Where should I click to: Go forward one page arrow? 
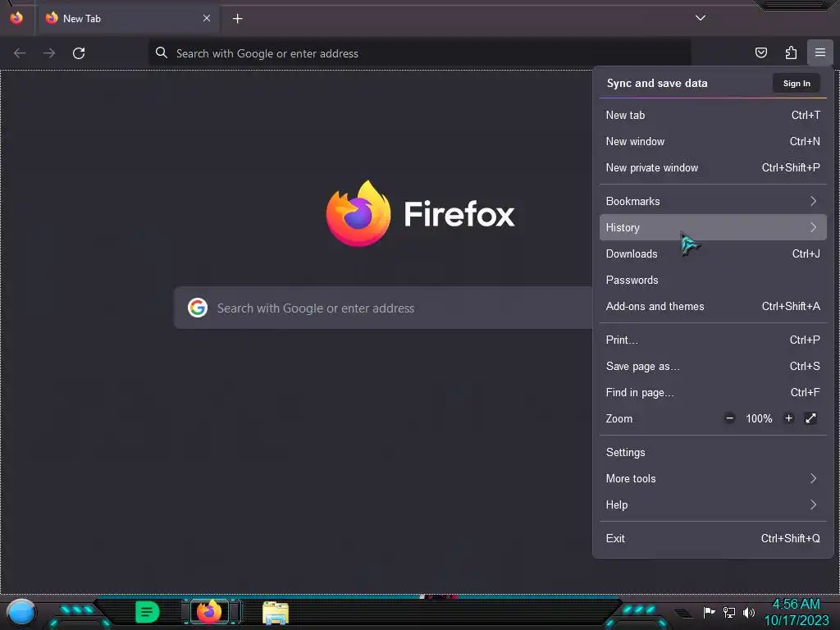pos(49,53)
